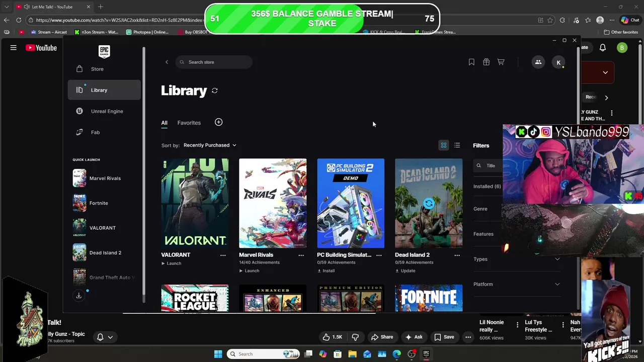The width and height of the screenshot is (644, 362).
Task: Click the Epic Games logo
Action: [x=104, y=51]
